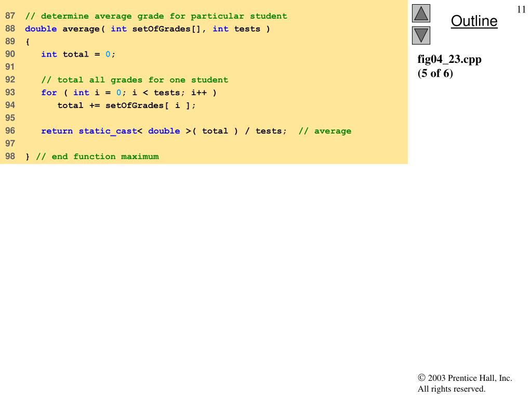Click the "2003 Prentice Hall, Inc." copyright text
Image resolution: width=532 pixels, height=399 pixels.
465,378
